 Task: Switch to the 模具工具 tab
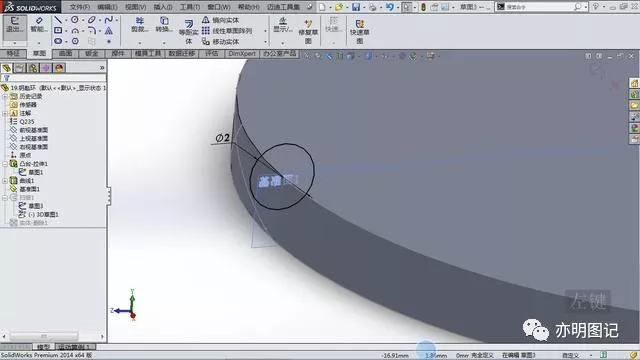[148, 53]
